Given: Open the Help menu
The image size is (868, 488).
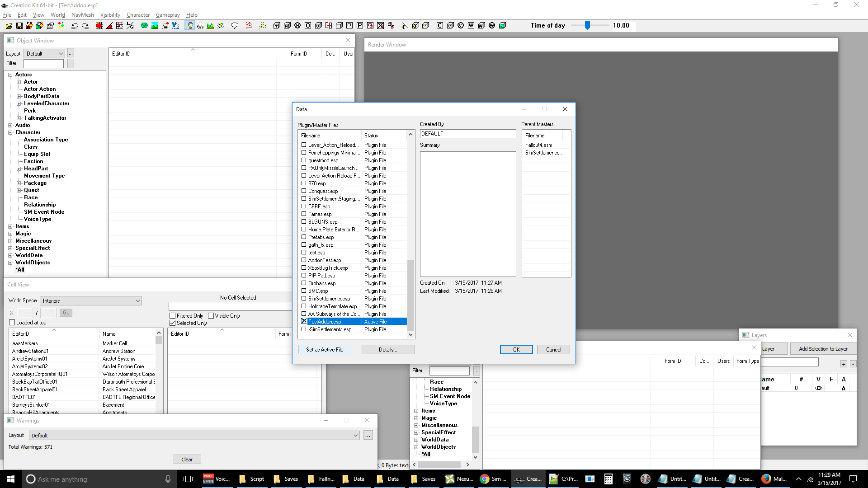Looking at the screenshot, I should [x=192, y=15].
